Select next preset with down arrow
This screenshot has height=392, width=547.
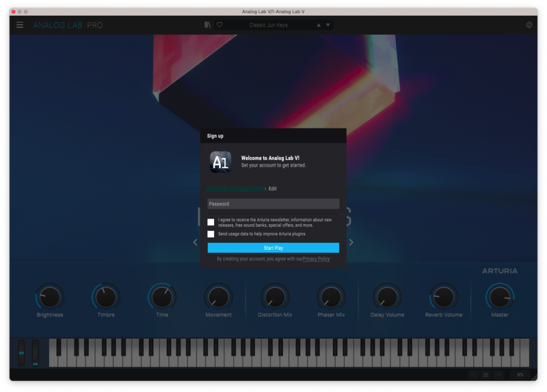(x=328, y=25)
